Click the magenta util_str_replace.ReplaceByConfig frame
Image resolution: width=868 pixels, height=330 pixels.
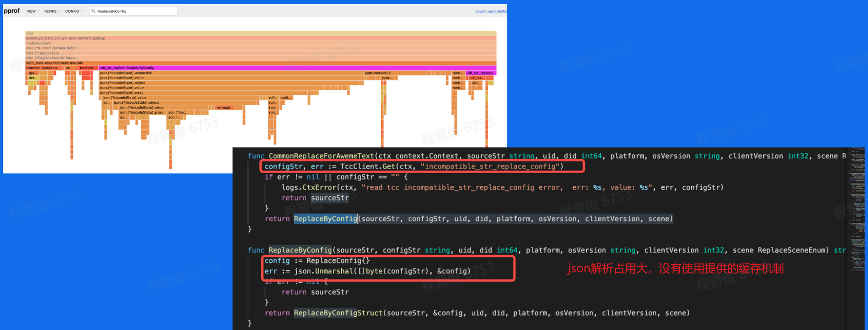284,68
